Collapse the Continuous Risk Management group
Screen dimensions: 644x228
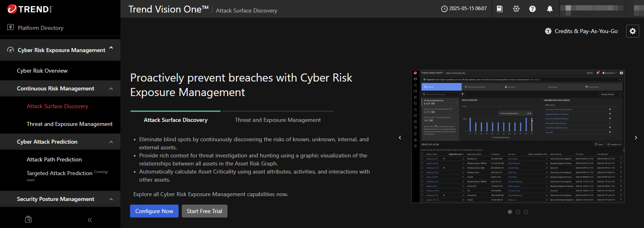(111, 89)
